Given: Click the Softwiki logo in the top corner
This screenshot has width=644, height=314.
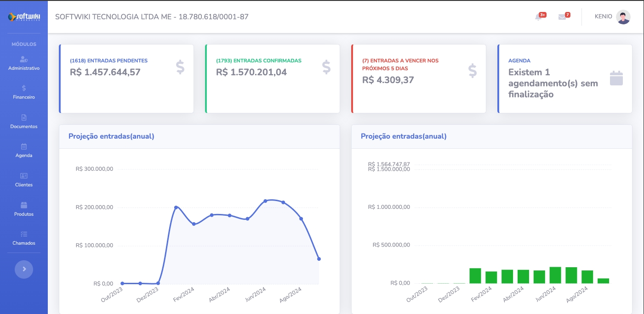Looking at the screenshot, I should click(23, 17).
